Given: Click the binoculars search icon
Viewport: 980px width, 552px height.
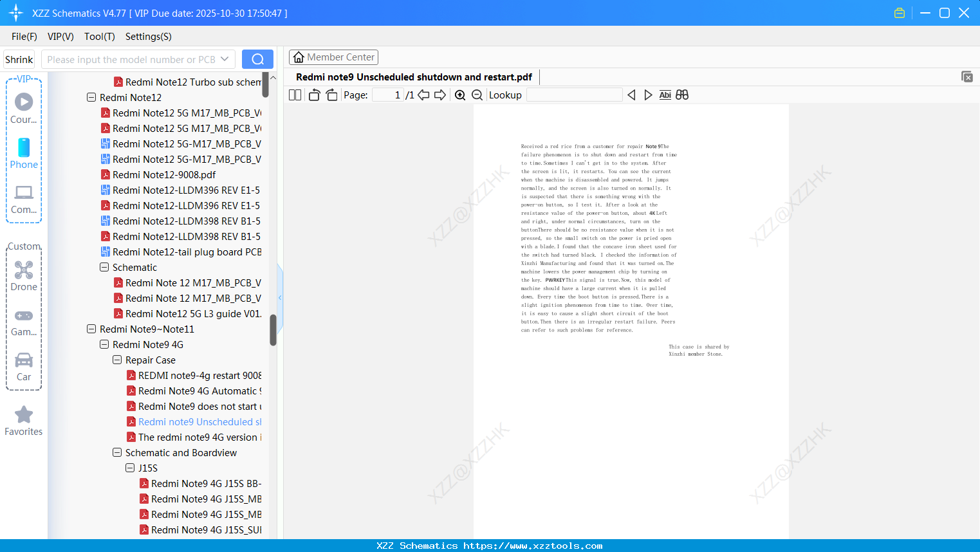Looking at the screenshot, I should (x=682, y=95).
